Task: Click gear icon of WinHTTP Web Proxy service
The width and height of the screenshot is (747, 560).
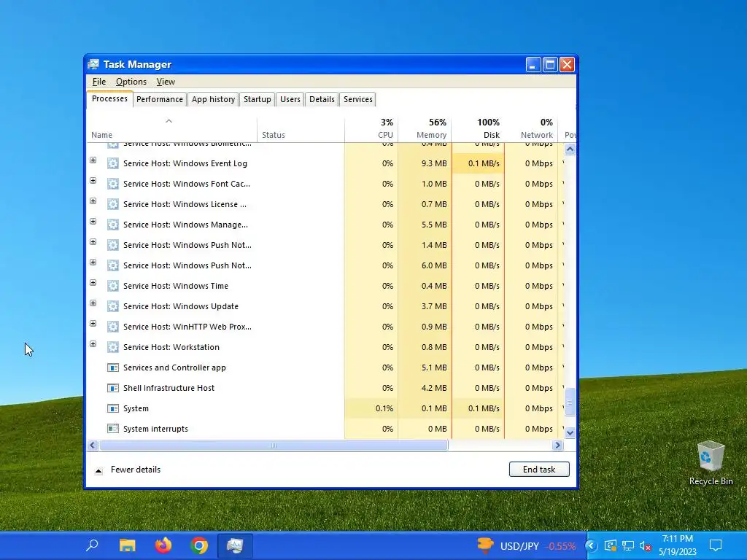Action: pyautogui.click(x=113, y=327)
